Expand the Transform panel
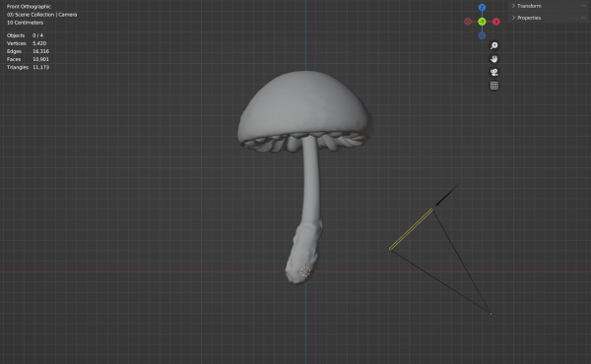This screenshot has width=591, height=364. 526,6
